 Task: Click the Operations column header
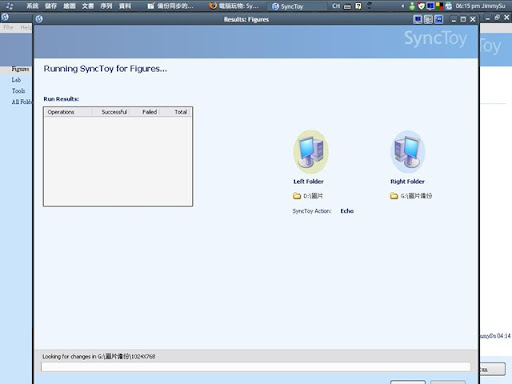pyautogui.click(x=69, y=112)
